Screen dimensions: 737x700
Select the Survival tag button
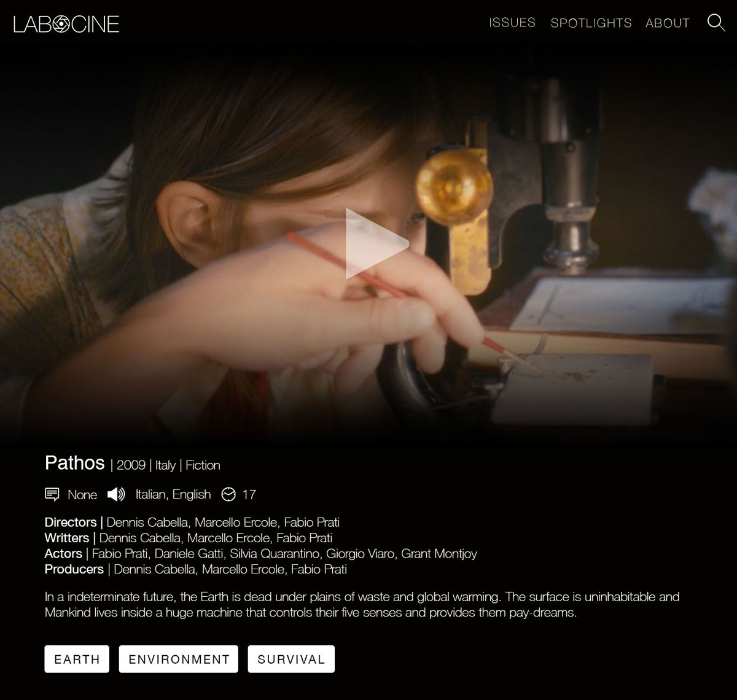click(291, 659)
